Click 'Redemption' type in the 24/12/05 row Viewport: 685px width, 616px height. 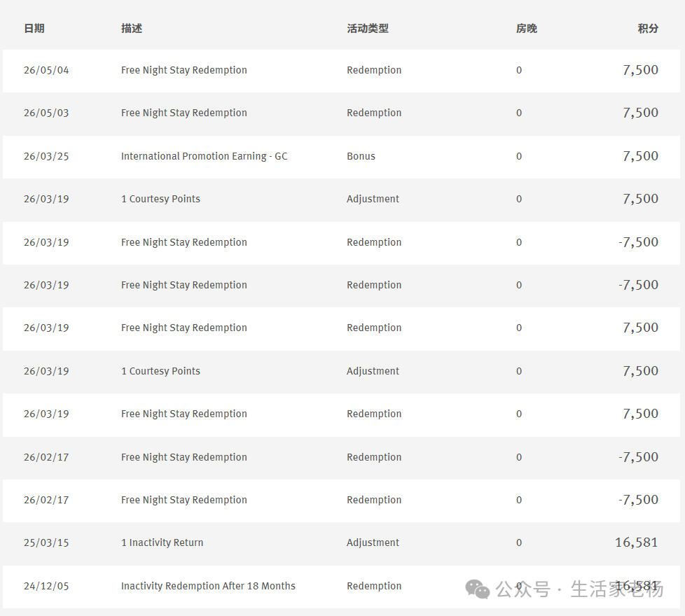(x=374, y=586)
